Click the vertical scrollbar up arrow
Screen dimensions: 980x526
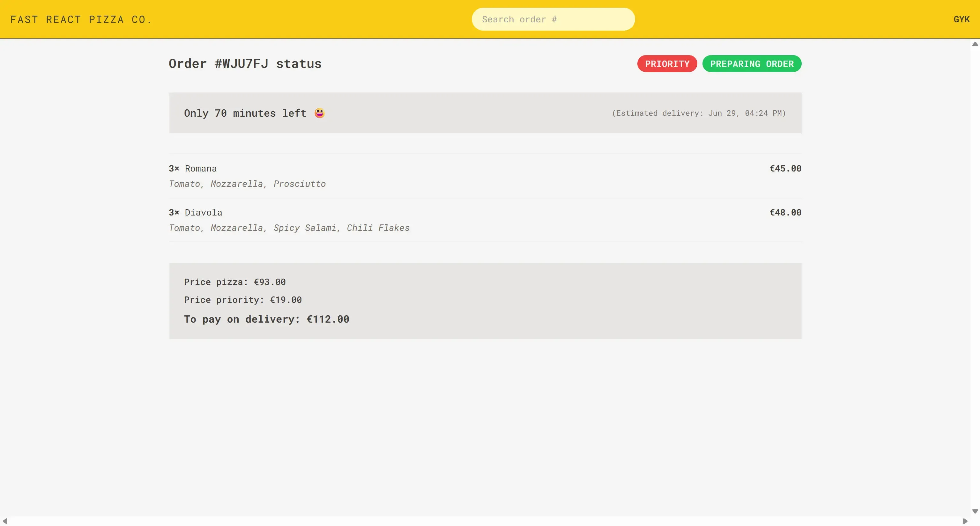tap(975, 44)
